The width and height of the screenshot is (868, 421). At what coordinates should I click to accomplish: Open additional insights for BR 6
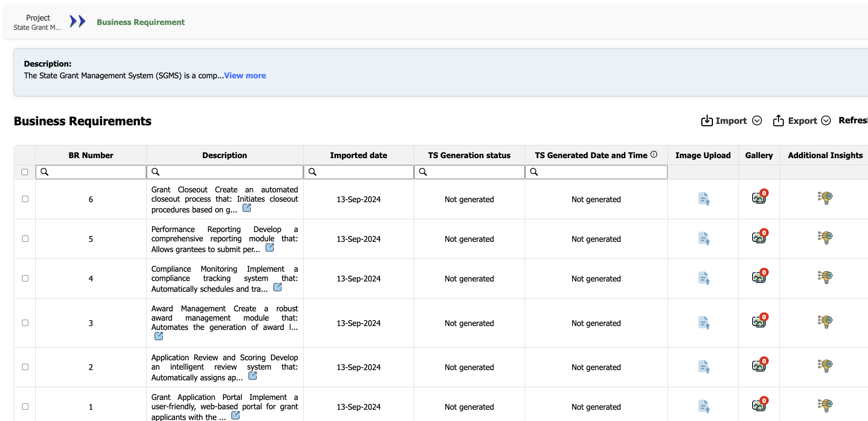pyautogui.click(x=825, y=198)
